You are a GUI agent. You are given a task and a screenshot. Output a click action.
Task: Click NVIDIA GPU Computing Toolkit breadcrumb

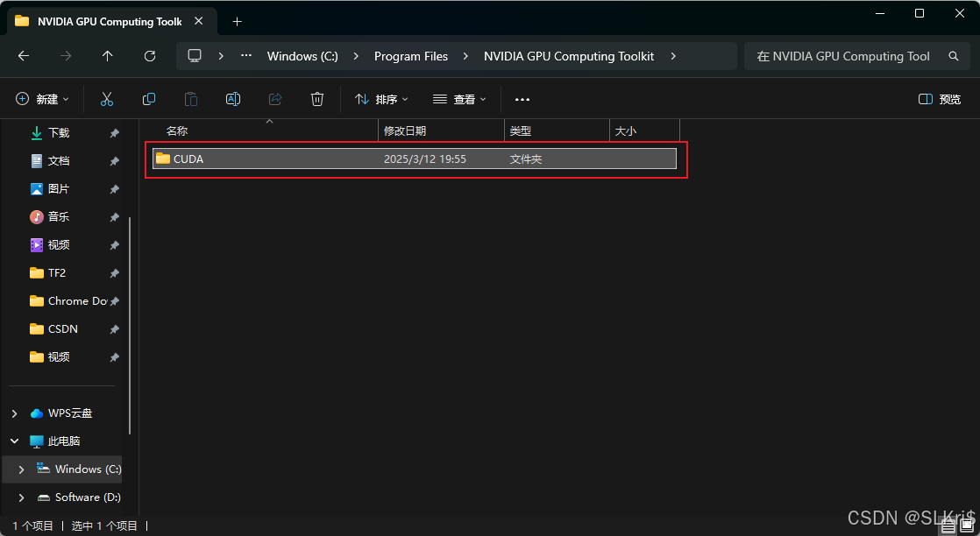coord(569,56)
